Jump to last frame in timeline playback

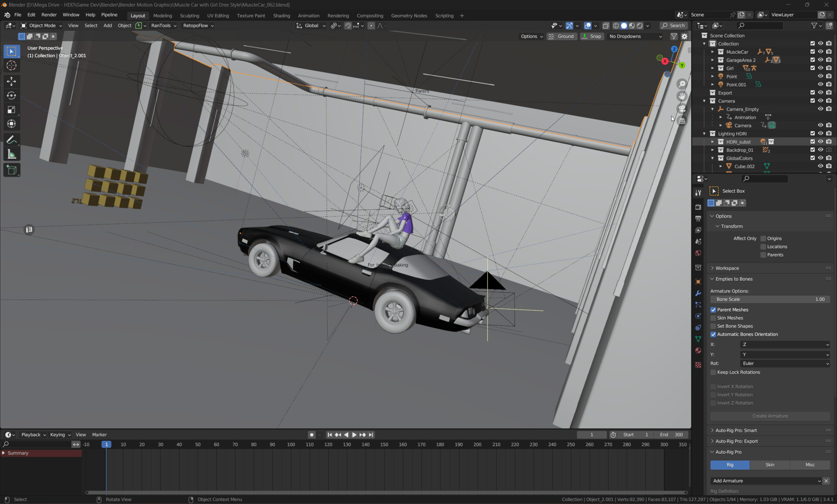click(x=371, y=435)
